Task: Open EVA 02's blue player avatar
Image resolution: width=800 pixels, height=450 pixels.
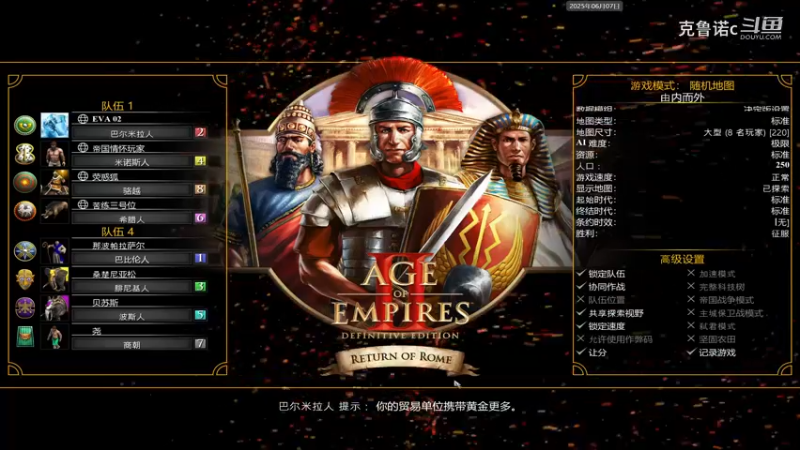Action: click(x=55, y=125)
